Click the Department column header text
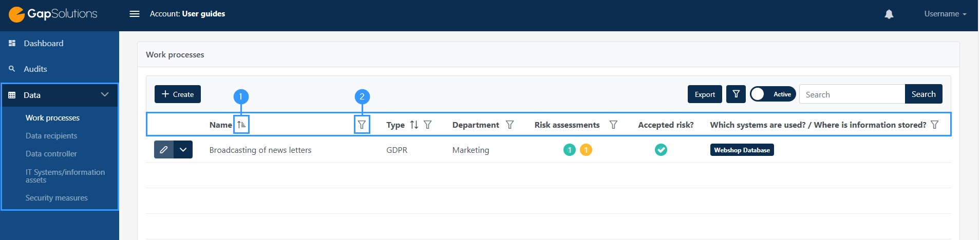The height and width of the screenshot is (240, 980). [476, 125]
